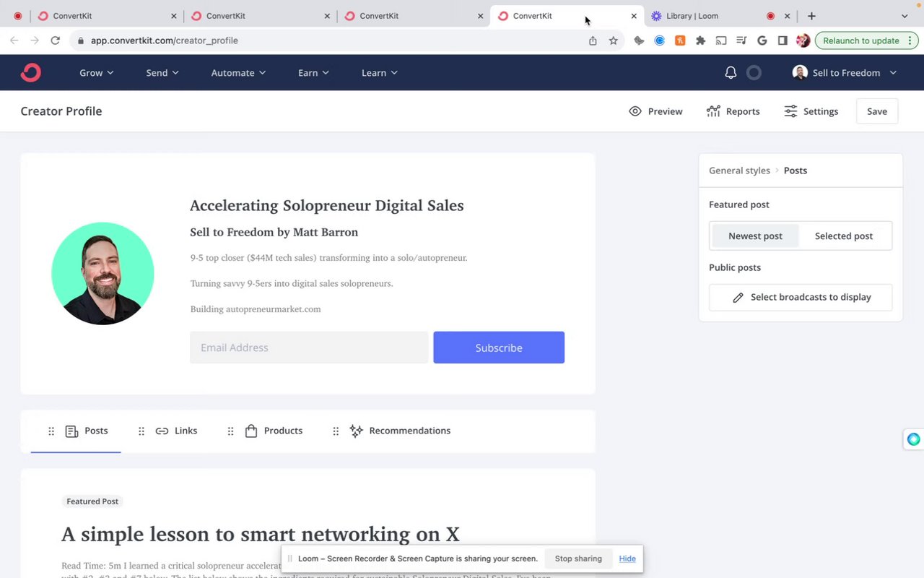Select the Newest post option

[x=755, y=236]
